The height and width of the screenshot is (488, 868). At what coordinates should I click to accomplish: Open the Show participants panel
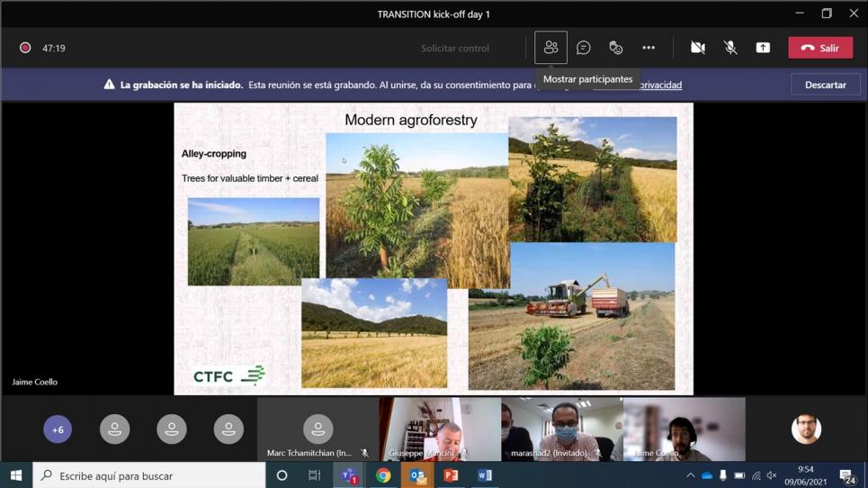[550, 48]
